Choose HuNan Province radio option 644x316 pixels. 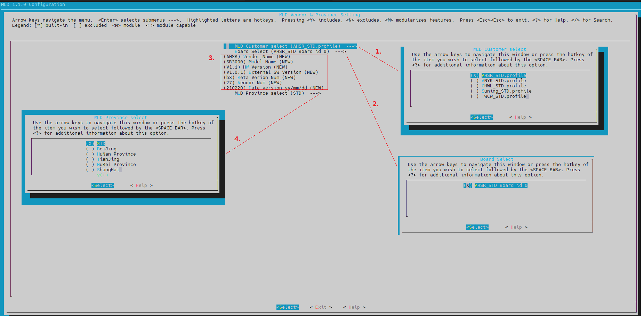click(x=111, y=154)
